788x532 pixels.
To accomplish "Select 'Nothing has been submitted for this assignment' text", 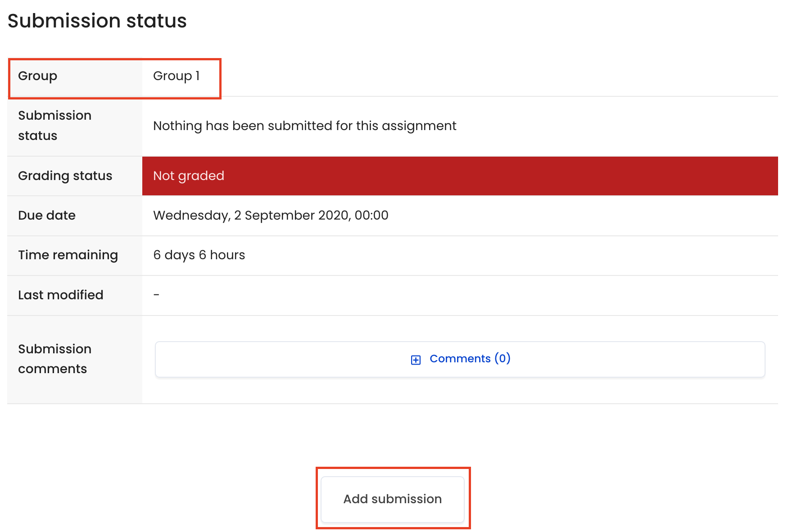I will 304,126.
